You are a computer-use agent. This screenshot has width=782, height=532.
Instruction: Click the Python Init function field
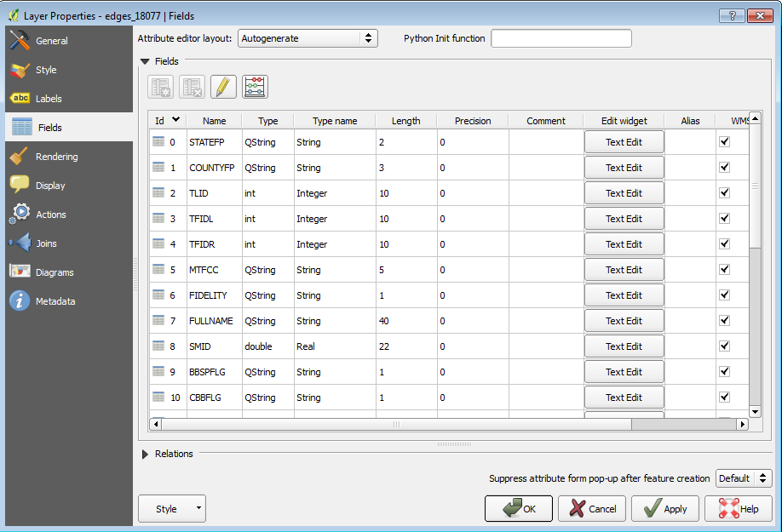click(x=561, y=38)
